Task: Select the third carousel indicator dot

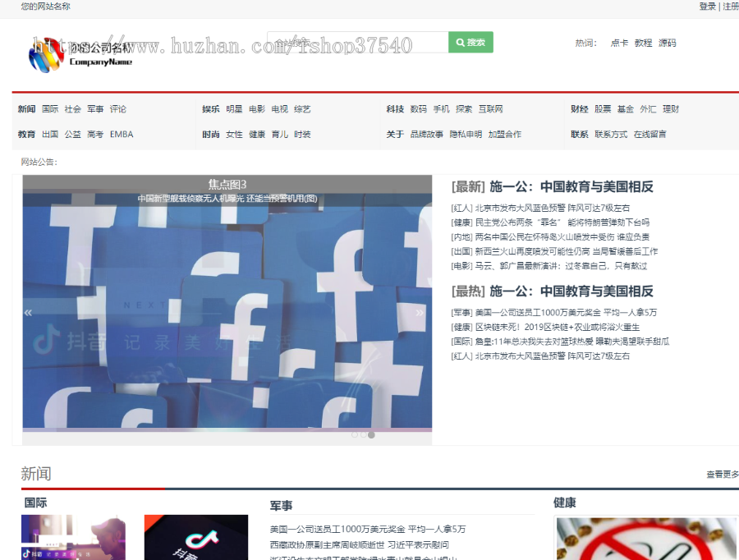Action: tap(371, 434)
